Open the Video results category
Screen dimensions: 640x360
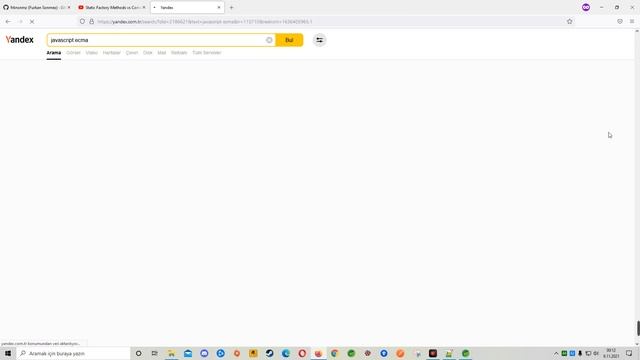[91, 53]
